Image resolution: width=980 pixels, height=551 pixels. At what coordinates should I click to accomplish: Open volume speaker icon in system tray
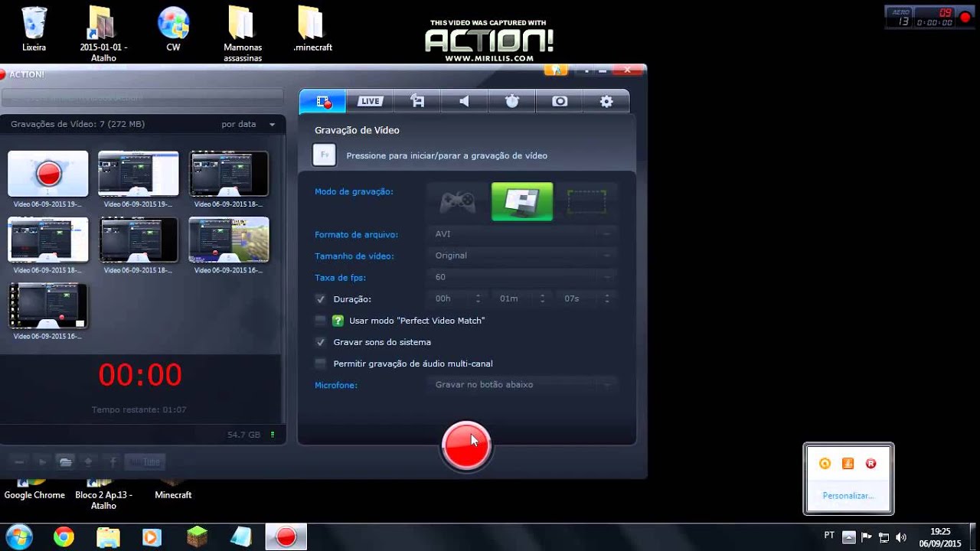click(901, 537)
